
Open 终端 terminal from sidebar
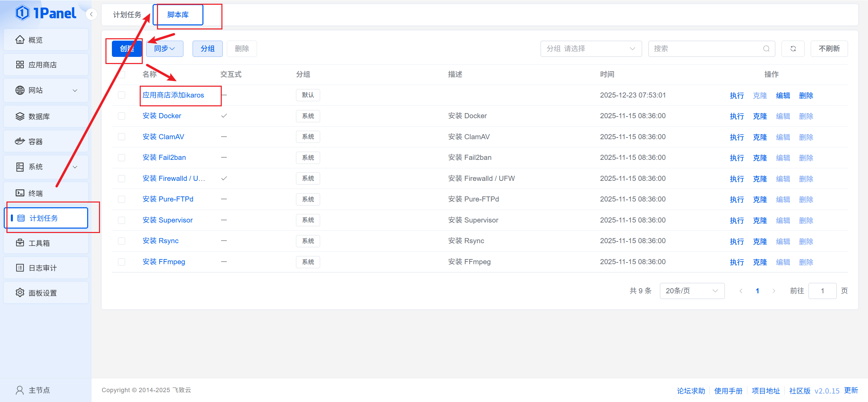[36, 193]
